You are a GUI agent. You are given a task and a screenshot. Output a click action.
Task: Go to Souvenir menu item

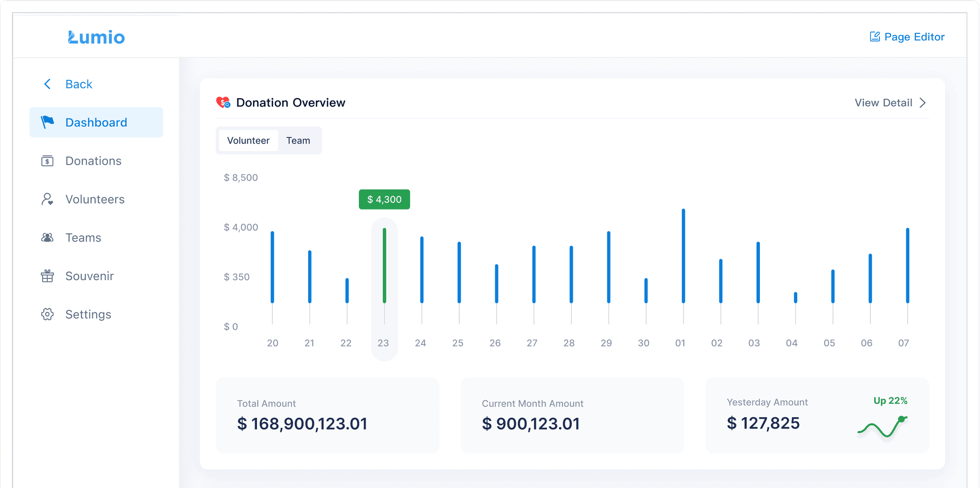click(x=96, y=276)
